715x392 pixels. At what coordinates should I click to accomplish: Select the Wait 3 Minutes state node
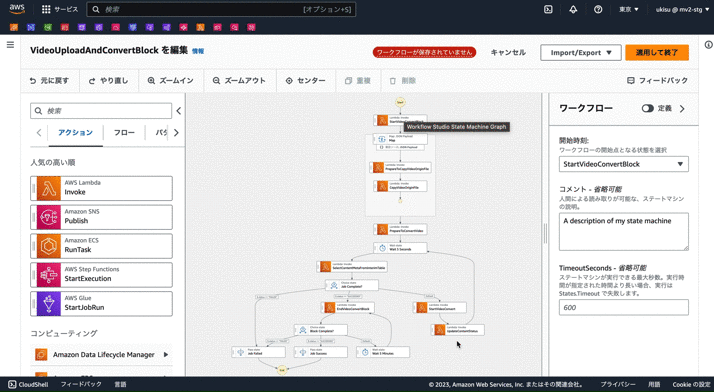click(383, 352)
